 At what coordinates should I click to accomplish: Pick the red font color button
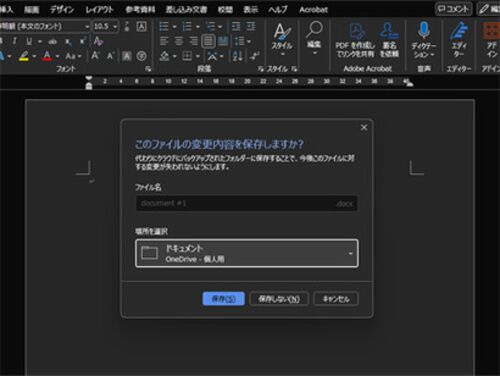pos(47,56)
